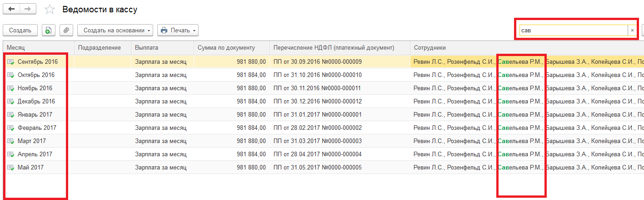Sort by the Выплата column header
Viewport: 644px width, 200px height.
tap(162, 47)
